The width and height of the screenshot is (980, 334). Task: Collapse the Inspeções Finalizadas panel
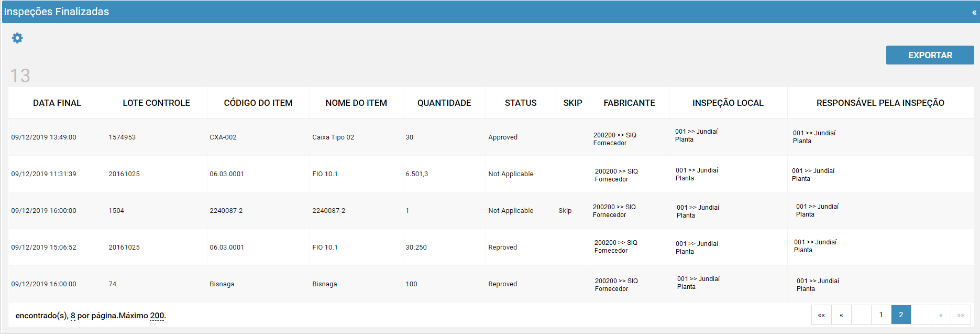pos(974,13)
